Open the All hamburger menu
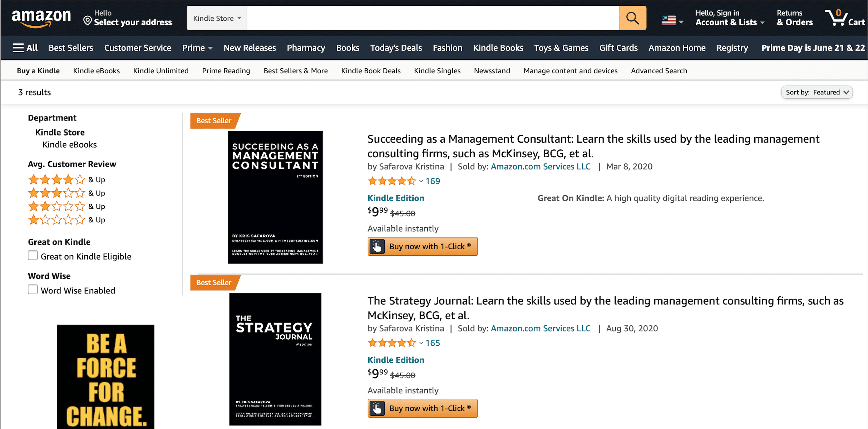Screen dimensions: 868x429 tap(19, 48)
